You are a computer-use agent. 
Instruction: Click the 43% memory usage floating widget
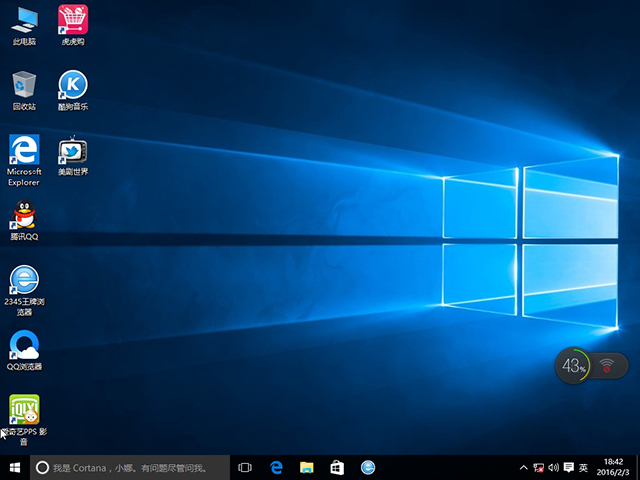click(574, 366)
